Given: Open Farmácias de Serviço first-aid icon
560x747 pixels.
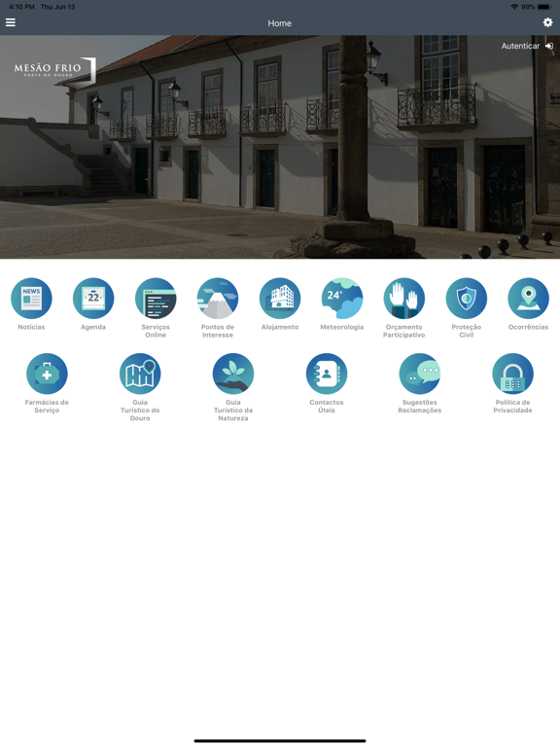Looking at the screenshot, I should [47, 373].
